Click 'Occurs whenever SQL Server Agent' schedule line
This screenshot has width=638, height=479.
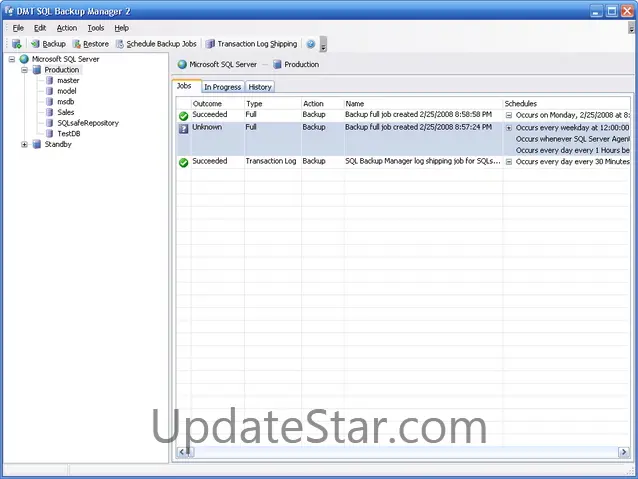click(572, 139)
